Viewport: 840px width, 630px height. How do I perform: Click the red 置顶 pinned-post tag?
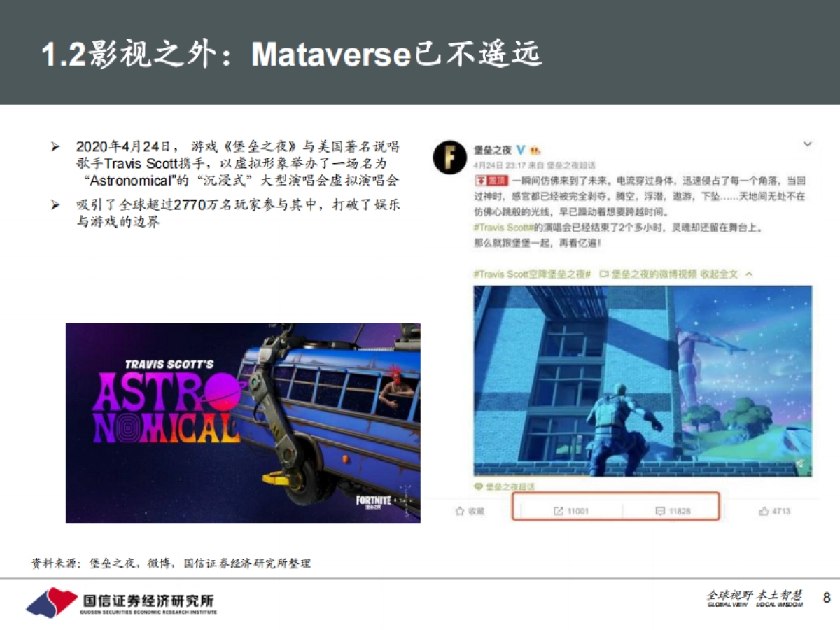pyautogui.click(x=490, y=181)
